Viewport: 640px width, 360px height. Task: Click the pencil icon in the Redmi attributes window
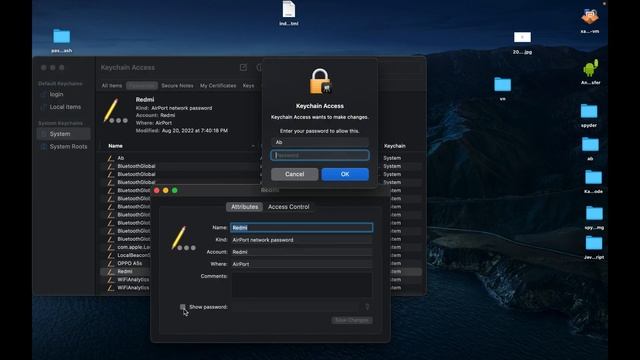pos(183,238)
